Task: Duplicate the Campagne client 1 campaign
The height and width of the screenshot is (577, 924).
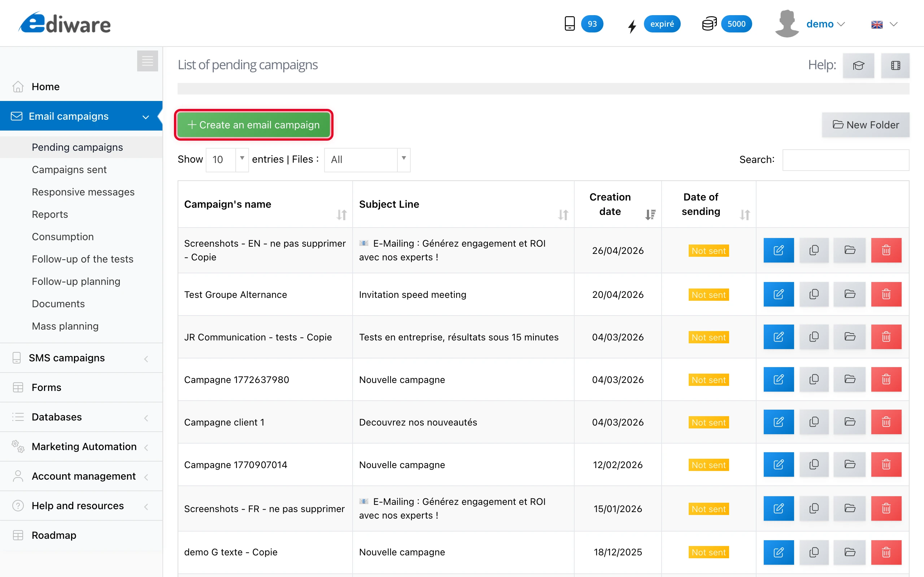Action: 814,422
